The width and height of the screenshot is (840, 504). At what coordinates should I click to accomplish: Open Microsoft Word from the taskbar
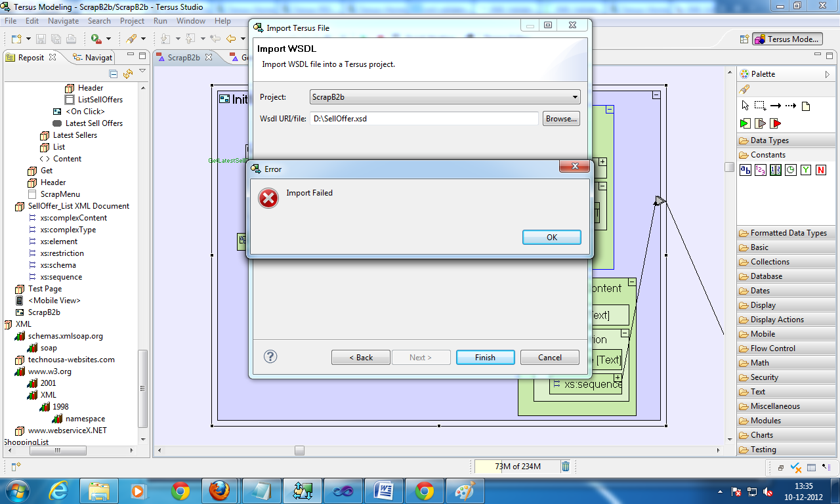point(383,490)
